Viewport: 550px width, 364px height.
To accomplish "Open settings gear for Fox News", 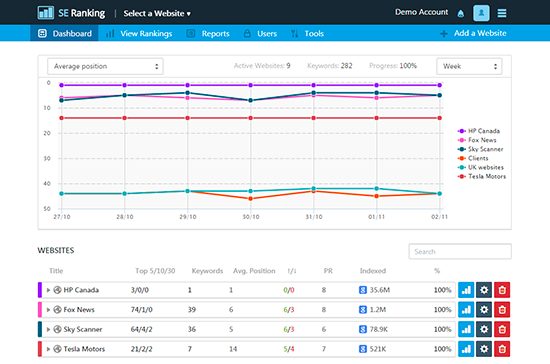I will [x=484, y=310].
